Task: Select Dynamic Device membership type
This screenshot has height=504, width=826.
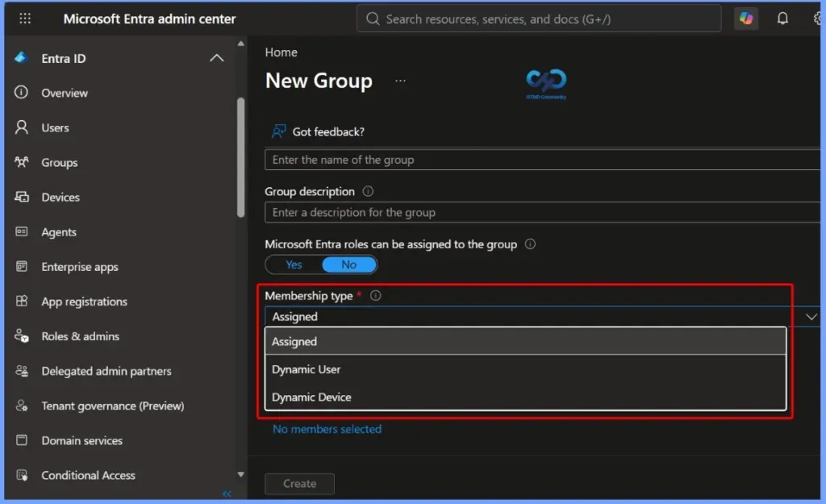Action: point(526,397)
